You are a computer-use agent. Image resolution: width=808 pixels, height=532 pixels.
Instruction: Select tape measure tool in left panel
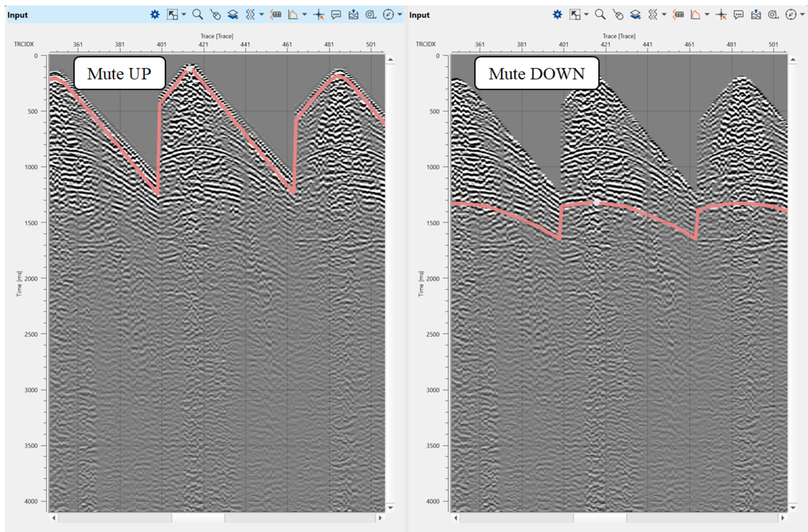pos(370,15)
